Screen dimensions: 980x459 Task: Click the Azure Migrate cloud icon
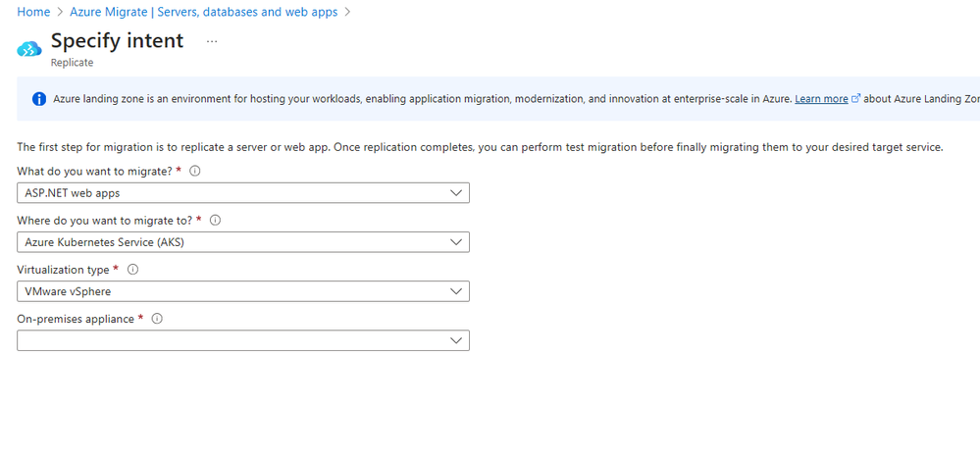coord(29,49)
